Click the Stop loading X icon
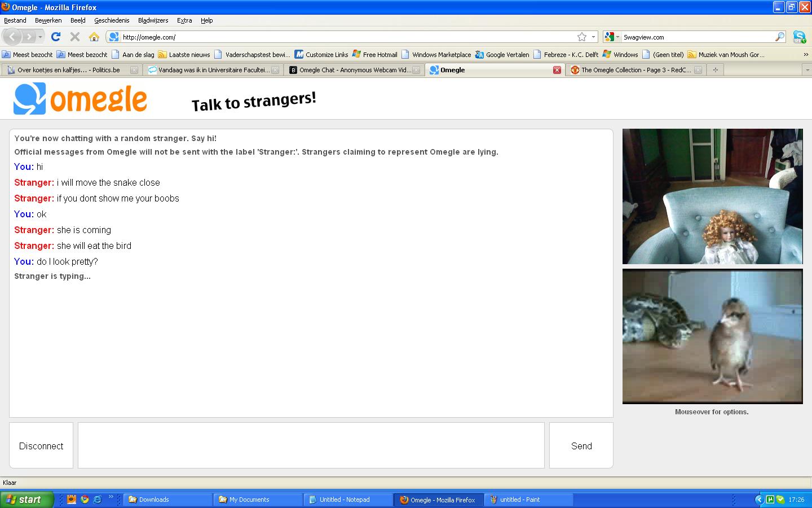 [74, 37]
